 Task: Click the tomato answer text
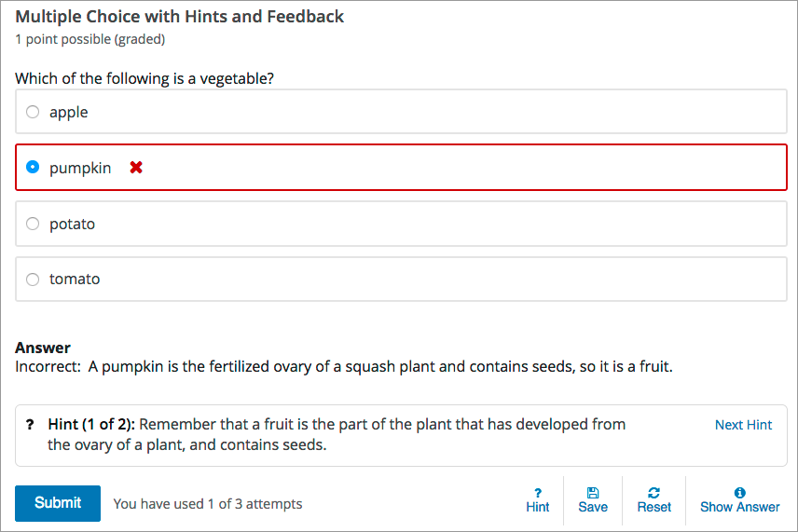tap(75, 279)
